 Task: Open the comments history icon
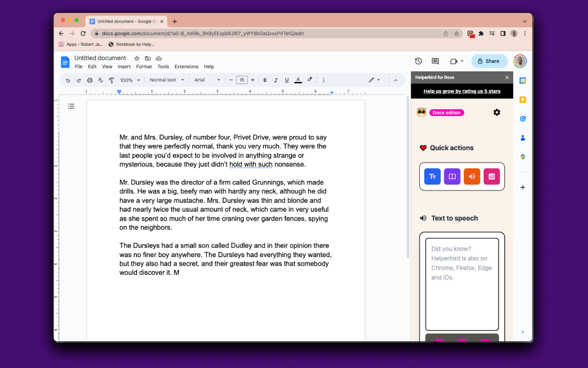click(x=435, y=61)
